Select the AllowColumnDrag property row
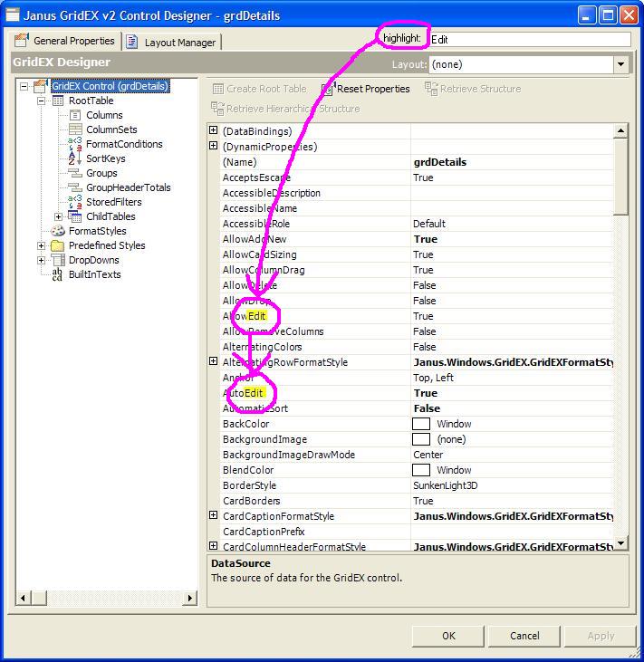Screen dimensions: 644x662 pos(417,270)
